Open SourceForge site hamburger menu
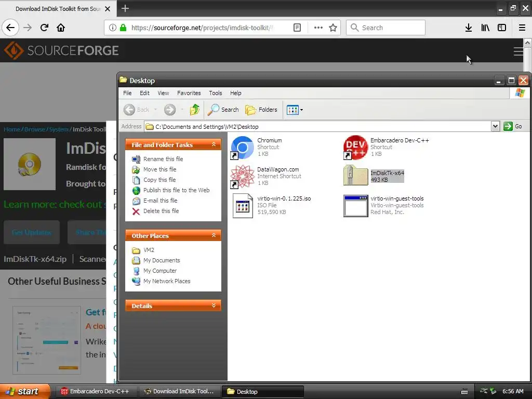The width and height of the screenshot is (532, 399). pyautogui.click(x=518, y=51)
